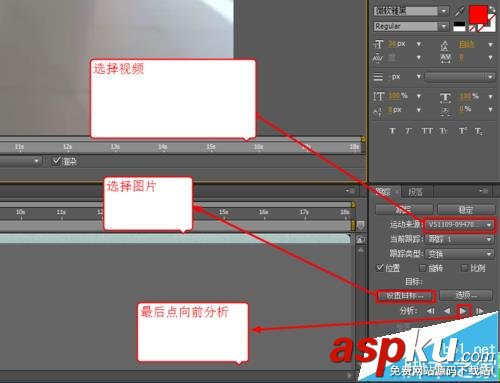The width and height of the screenshot is (500, 383).
Task: Toggle Faux Italic text style
Action: tap(409, 131)
